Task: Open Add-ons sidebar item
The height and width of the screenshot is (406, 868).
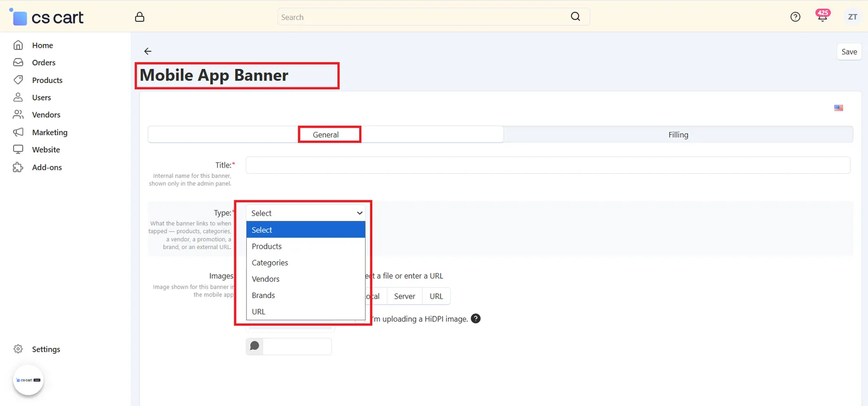Action: (47, 167)
